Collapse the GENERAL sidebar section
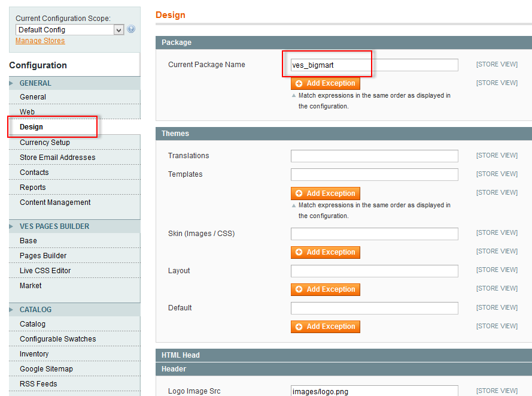The height and width of the screenshot is (396, 532). click(x=35, y=83)
